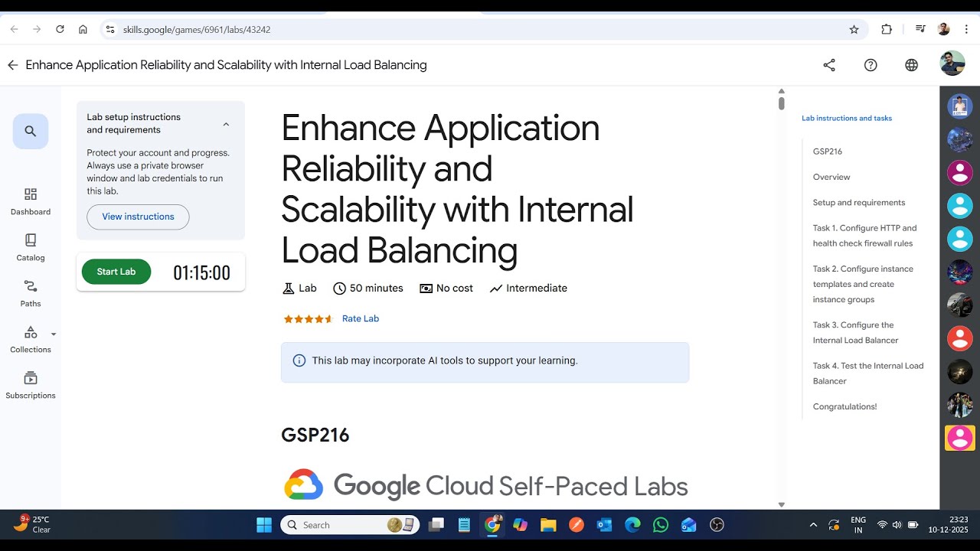
Task: Click the taskbar Search box
Action: click(x=351, y=525)
